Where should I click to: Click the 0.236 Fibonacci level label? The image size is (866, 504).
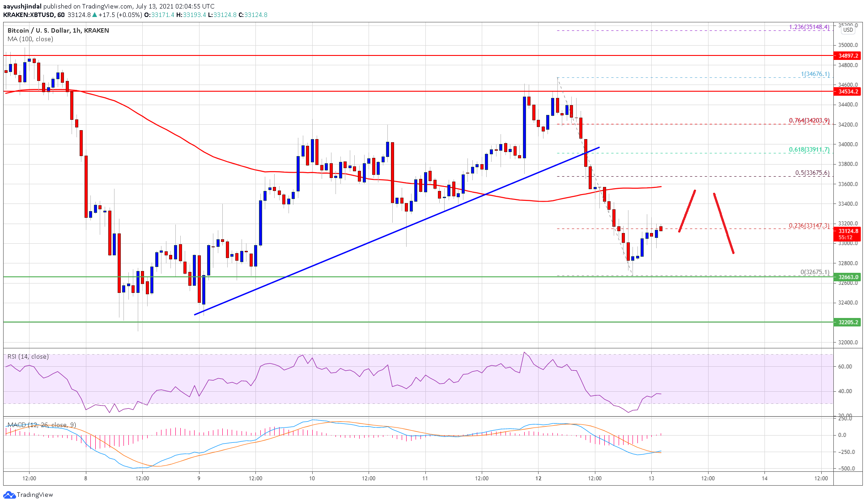pyautogui.click(x=809, y=226)
